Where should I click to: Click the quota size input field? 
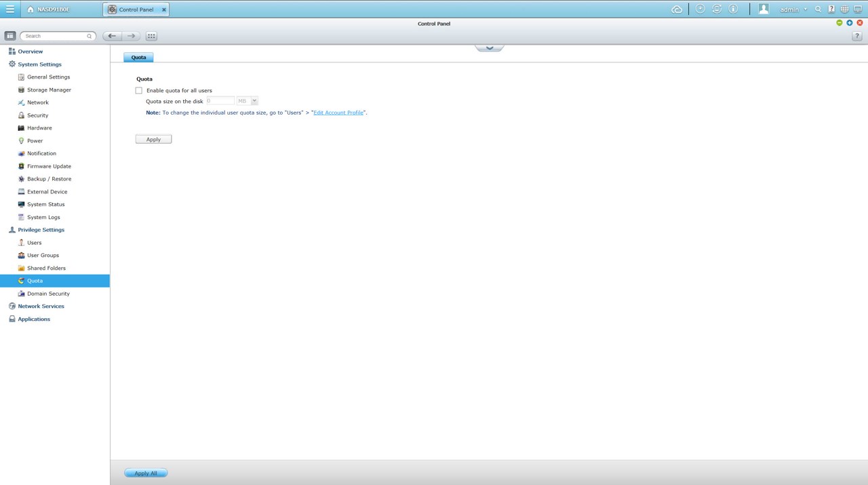(x=220, y=100)
